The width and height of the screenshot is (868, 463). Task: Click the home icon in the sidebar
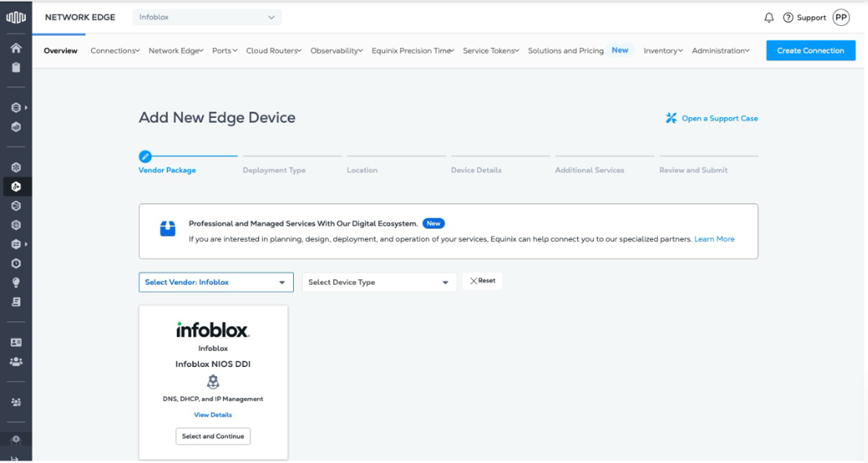pos(15,49)
